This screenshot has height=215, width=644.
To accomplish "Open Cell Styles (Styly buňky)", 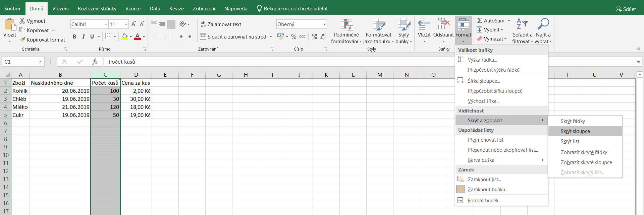I will pyautogui.click(x=404, y=31).
